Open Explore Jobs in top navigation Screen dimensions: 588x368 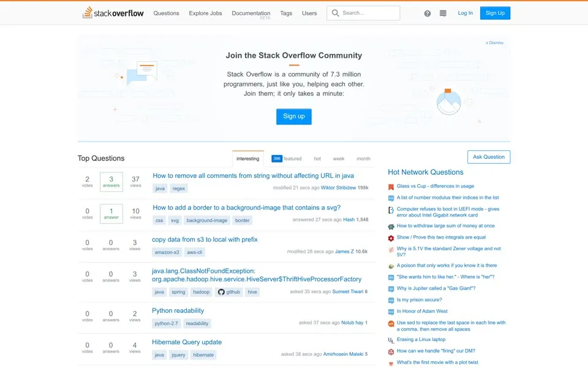(x=206, y=13)
